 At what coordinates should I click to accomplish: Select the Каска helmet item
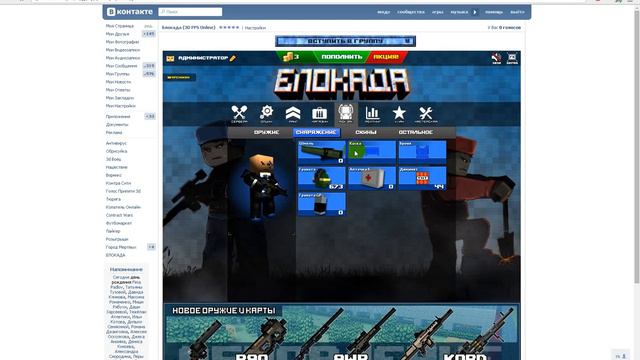pos(372,152)
